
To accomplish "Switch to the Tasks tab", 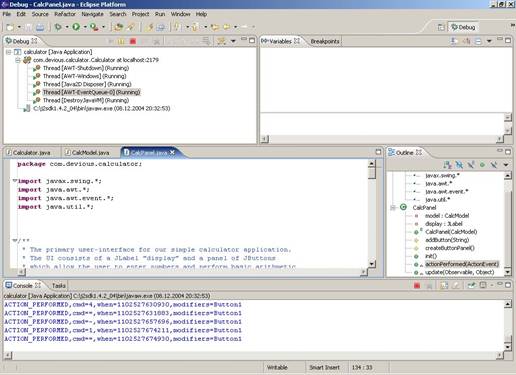I will 59,286.
